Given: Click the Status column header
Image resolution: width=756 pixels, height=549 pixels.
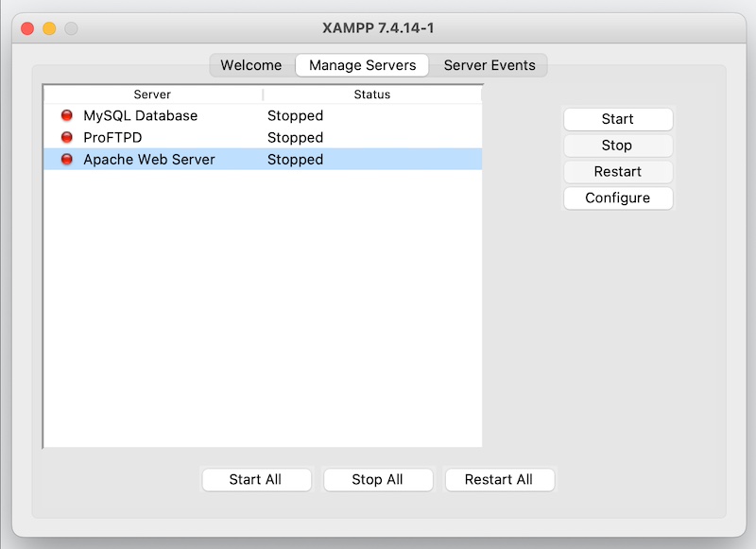Looking at the screenshot, I should [372, 94].
